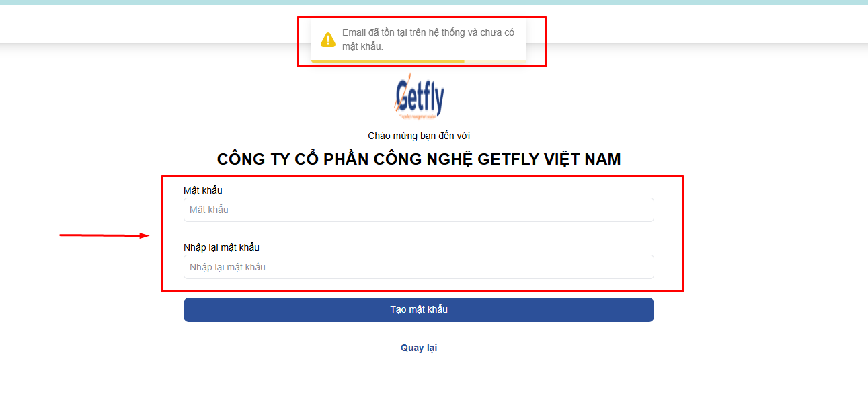Focus the Mật khẩu password field

418,210
